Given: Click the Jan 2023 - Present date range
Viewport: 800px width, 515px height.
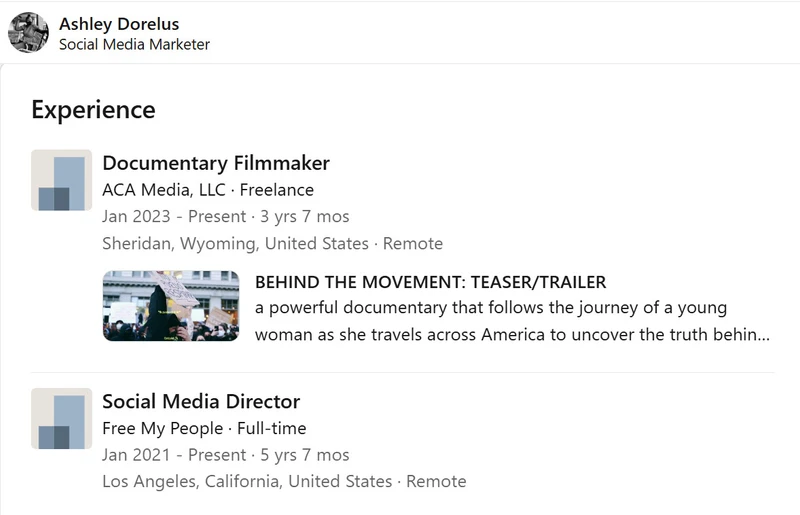Looking at the screenshot, I should click(x=174, y=216).
